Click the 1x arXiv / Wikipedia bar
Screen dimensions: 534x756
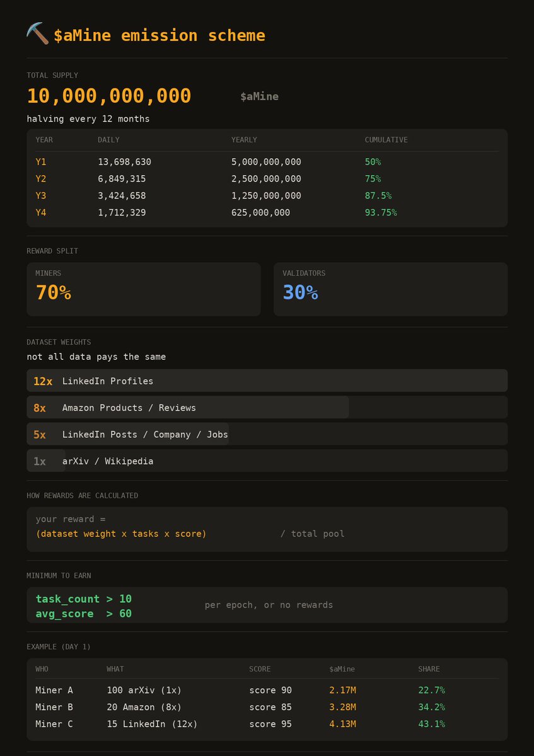267,461
